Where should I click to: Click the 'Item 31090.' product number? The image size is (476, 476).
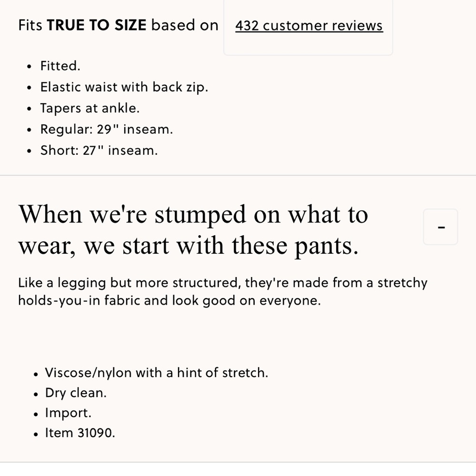[80, 433]
